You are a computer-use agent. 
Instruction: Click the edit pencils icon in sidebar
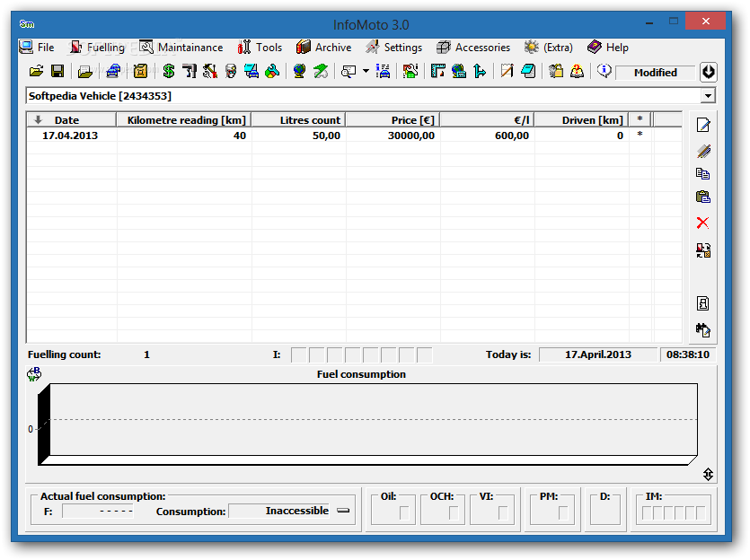(703, 152)
